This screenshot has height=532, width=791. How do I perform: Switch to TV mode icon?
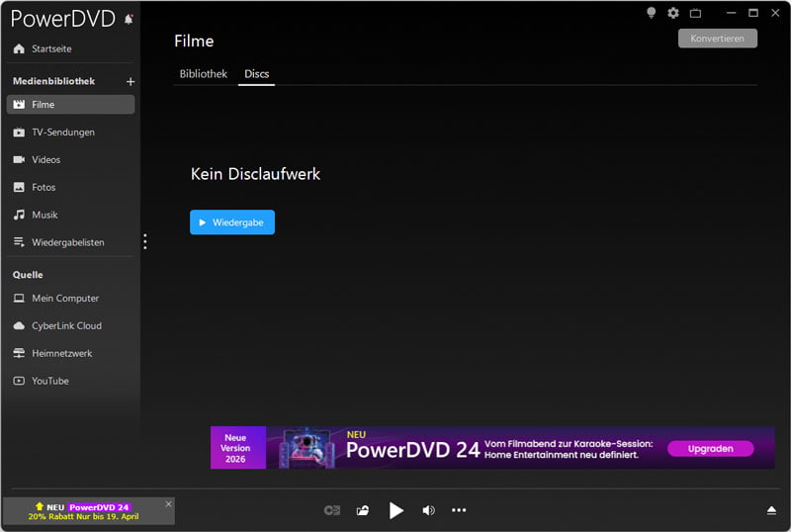click(x=696, y=13)
